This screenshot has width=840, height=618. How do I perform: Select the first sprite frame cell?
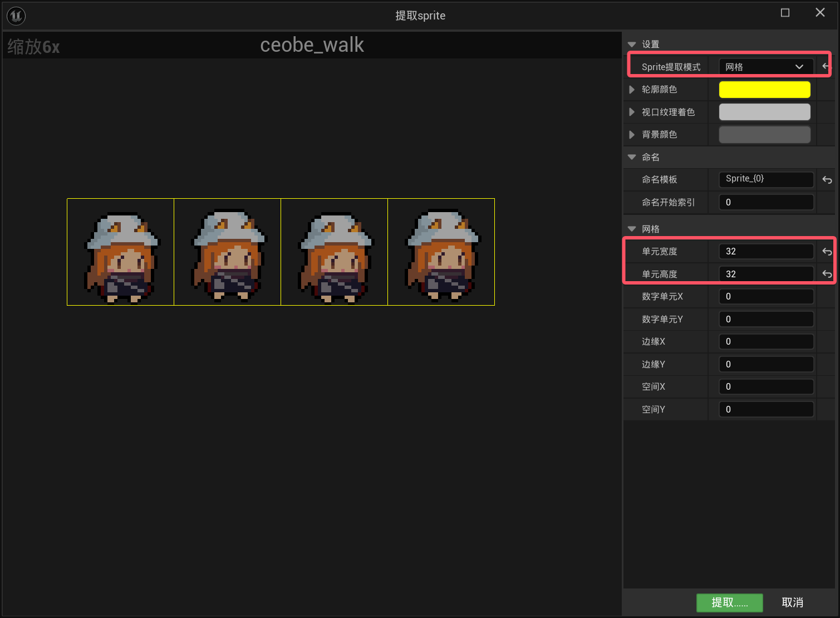click(x=120, y=252)
